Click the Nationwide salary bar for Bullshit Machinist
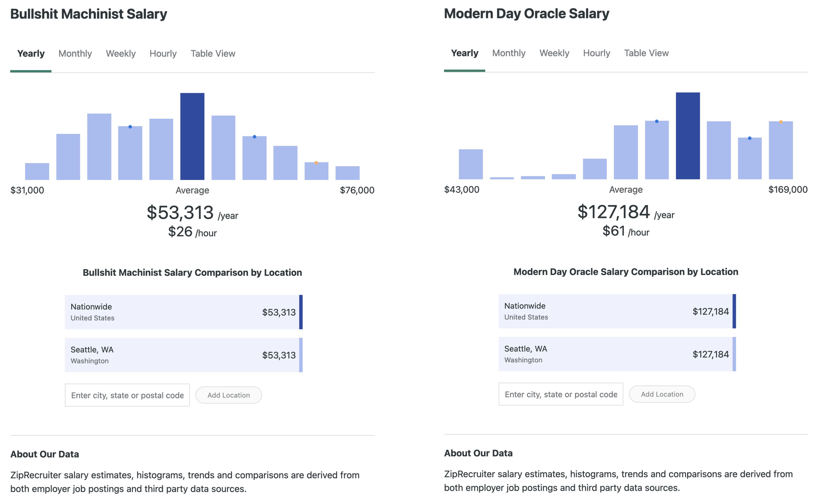Image resolution: width=833 pixels, height=504 pixels. coord(183,311)
